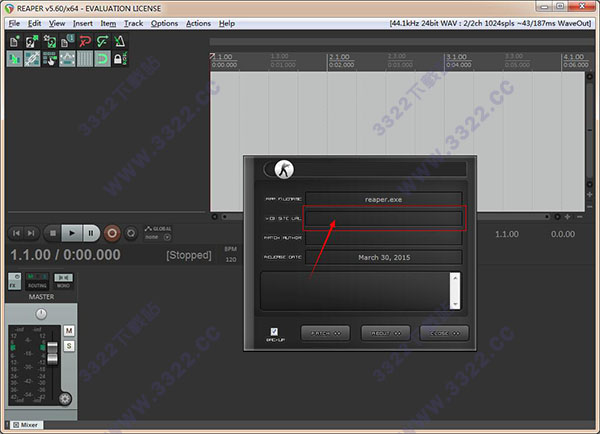The height and width of the screenshot is (434, 600).
Task: Toggle snap with the magnet icon
Action: [103, 59]
